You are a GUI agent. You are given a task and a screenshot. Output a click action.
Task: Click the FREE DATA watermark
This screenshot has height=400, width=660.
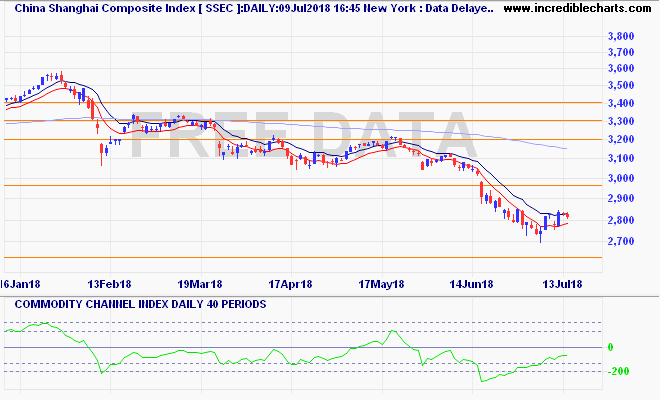coord(300,135)
